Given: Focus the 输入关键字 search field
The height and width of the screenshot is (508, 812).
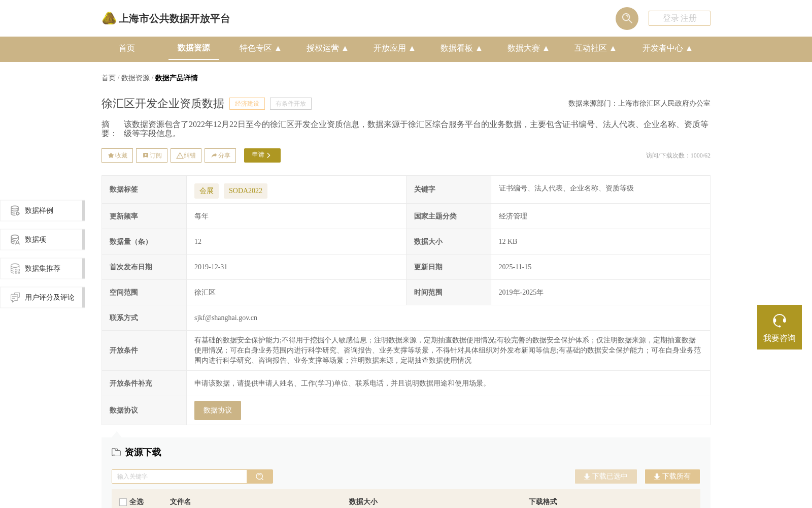Looking at the screenshot, I should tap(179, 477).
